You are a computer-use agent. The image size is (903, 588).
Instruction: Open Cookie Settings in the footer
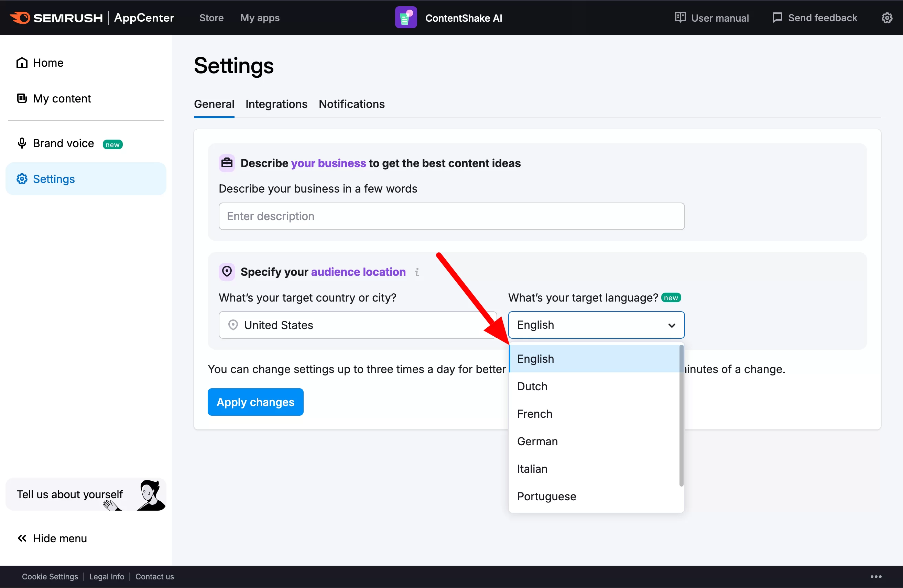coord(50,576)
